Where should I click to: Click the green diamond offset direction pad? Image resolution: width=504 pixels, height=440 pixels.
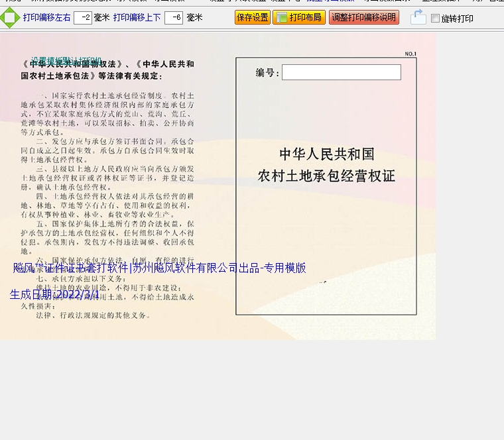coord(9,17)
